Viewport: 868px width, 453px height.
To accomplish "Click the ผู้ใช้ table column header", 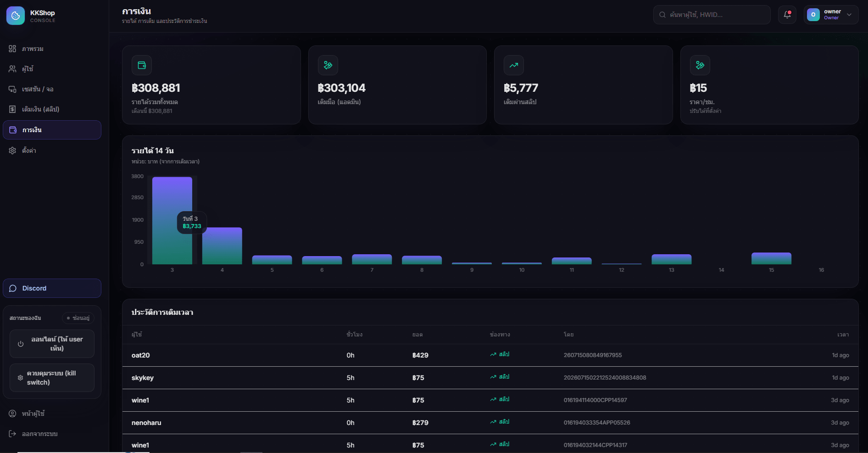I will [x=137, y=335].
